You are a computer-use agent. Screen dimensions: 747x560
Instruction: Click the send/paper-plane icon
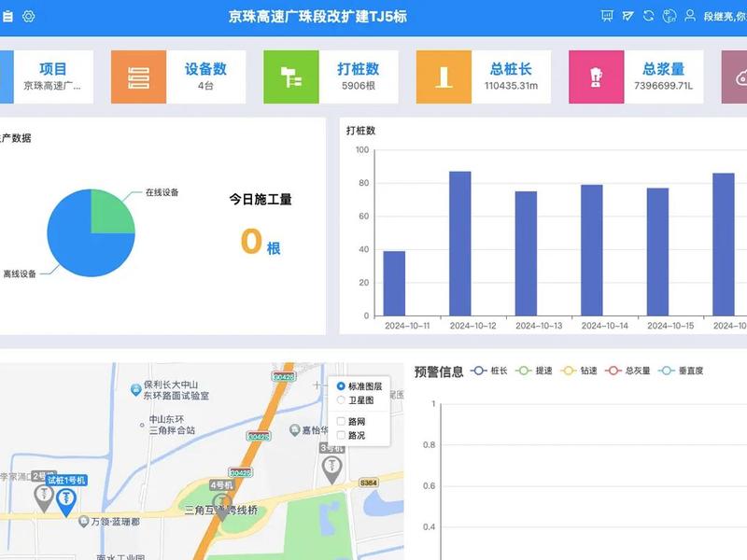[627, 16]
